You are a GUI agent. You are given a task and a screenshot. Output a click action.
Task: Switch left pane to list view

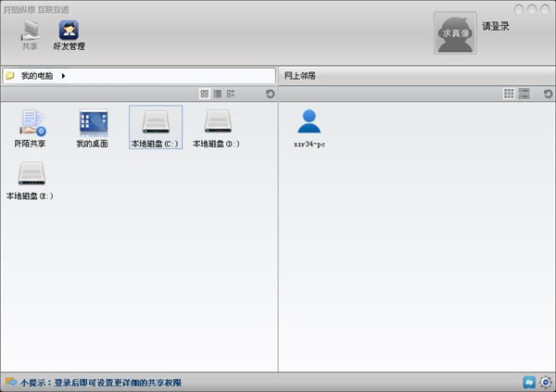pyautogui.click(x=218, y=94)
